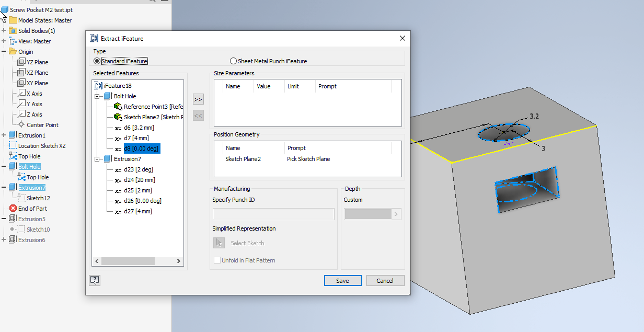This screenshot has height=332, width=644.
Task: Select parameter d6 [3.2 mm]
Action: click(x=139, y=128)
